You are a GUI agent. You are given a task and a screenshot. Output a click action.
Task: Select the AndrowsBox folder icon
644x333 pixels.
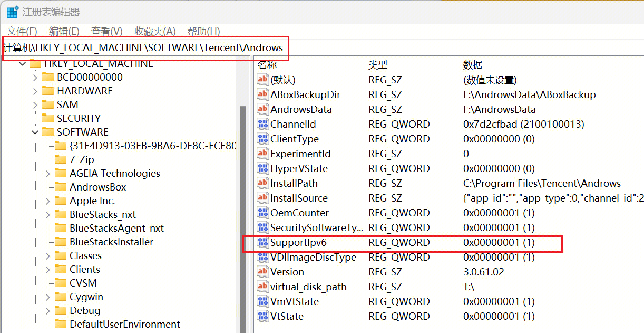(61, 187)
